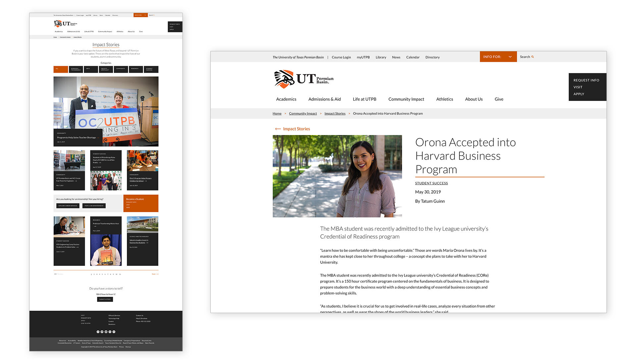Image resolution: width=636 pixels, height=364 pixels.
Task: Select the Community category filter button
Action: point(121,69)
